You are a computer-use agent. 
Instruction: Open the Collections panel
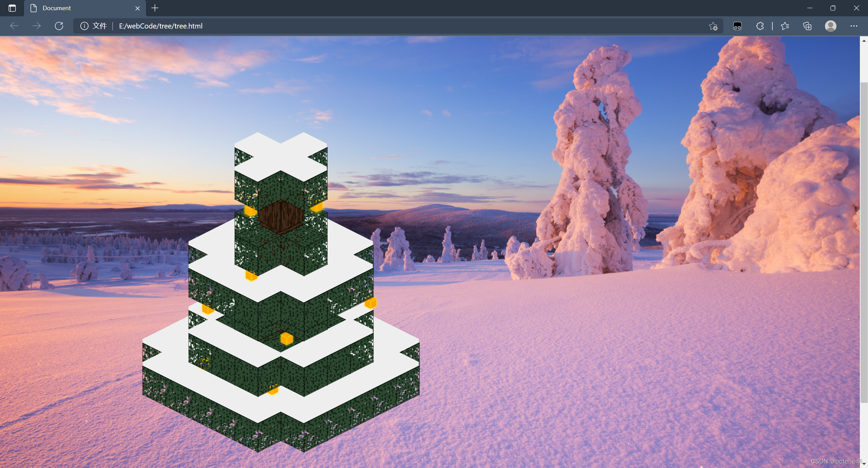pos(807,26)
